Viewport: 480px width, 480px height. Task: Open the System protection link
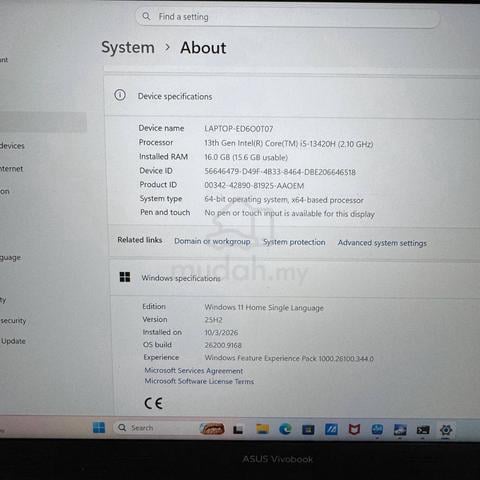click(x=294, y=242)
